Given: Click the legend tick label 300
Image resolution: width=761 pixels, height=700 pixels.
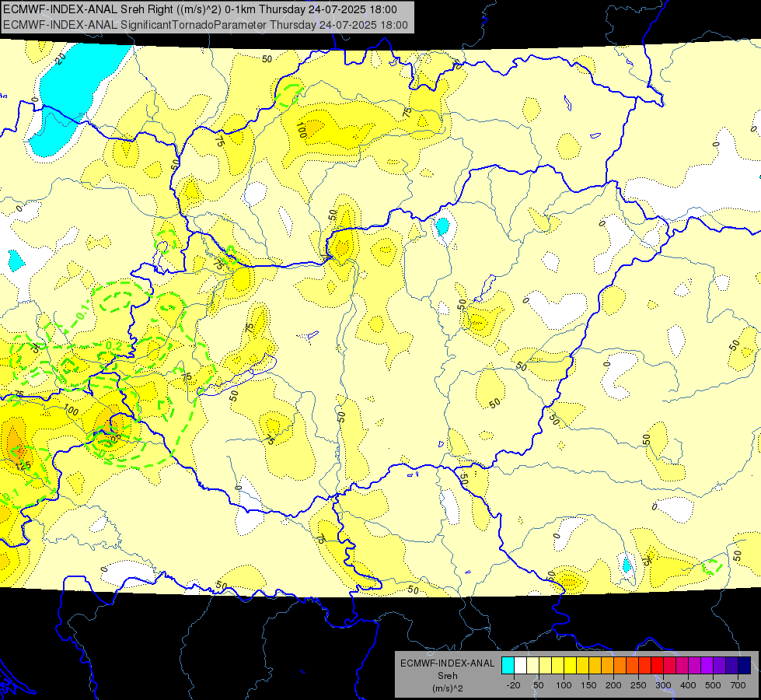Looking at the screenshot, I should tap(664, 685).
